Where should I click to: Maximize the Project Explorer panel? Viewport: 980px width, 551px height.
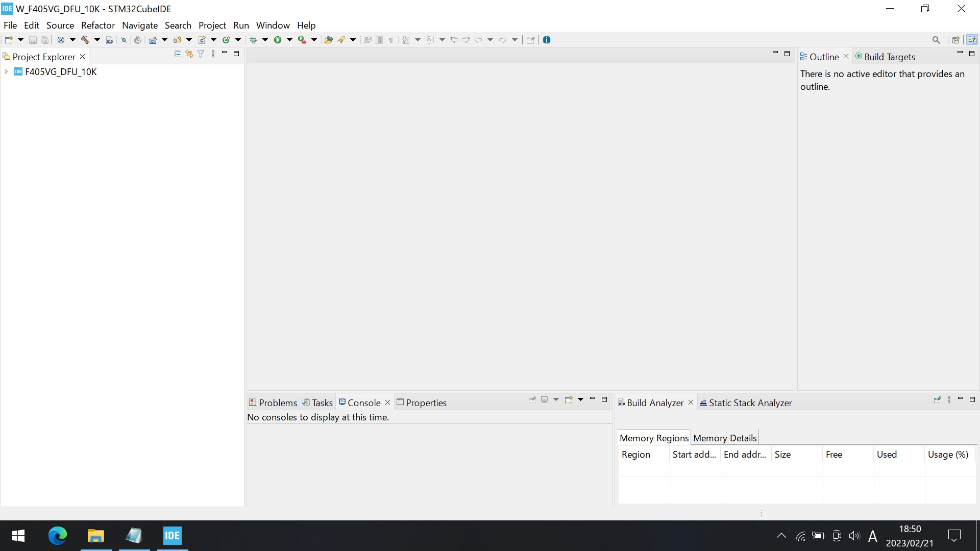236,53
